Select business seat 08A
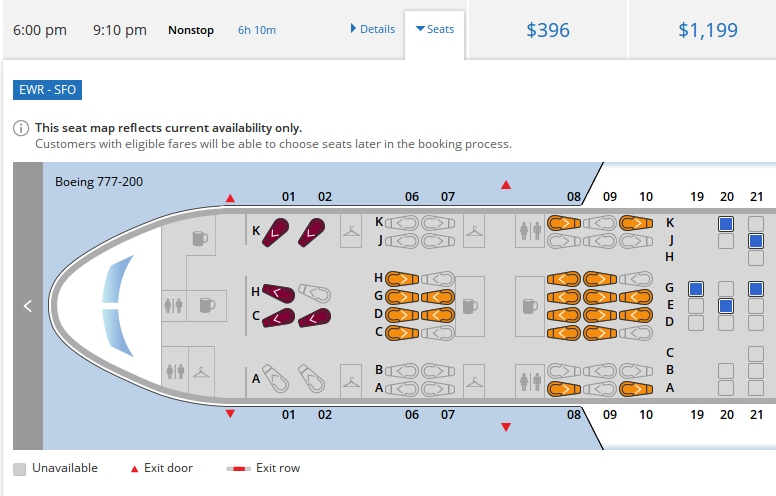The height and width of the screenshot is (496, 776). click(x=564, y=388)
